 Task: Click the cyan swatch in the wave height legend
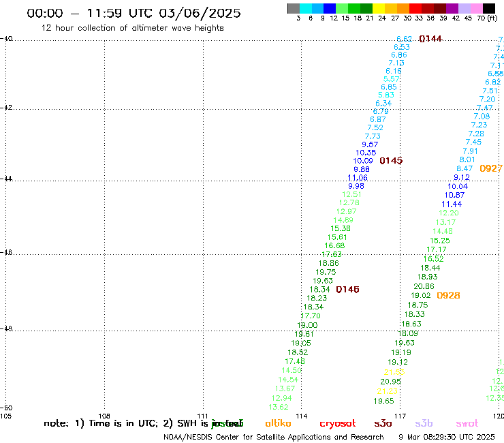pyautogui.click(x=306, y=8)
